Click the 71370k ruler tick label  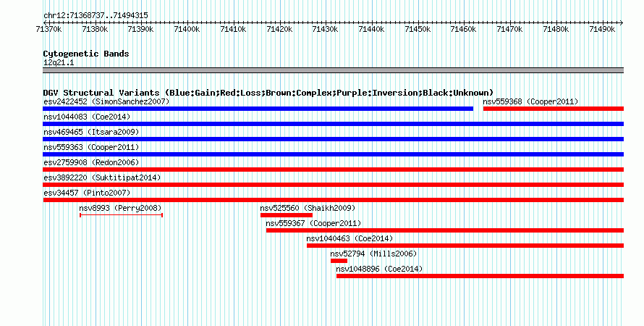point(49,29)
